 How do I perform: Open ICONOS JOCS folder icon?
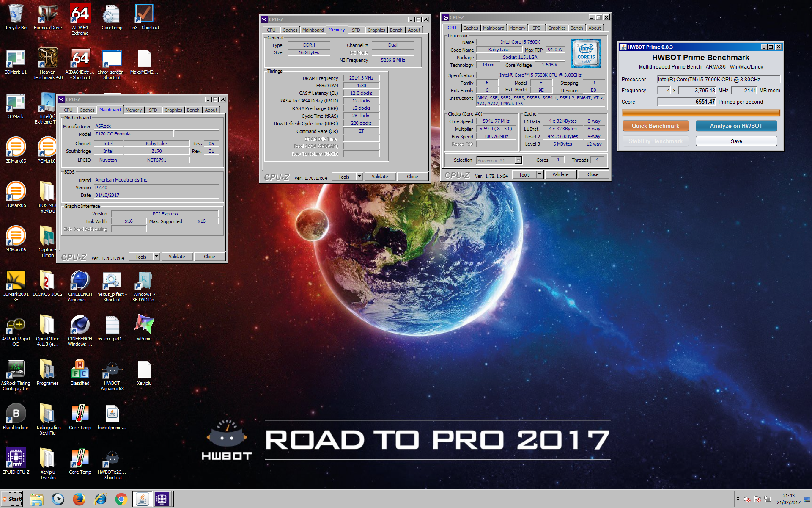point(48,284)
